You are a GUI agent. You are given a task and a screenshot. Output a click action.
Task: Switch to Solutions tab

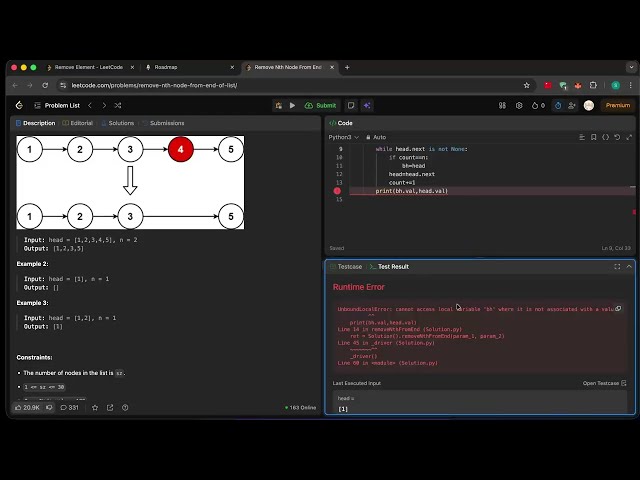pyautogui.click(x=118, y=123)
